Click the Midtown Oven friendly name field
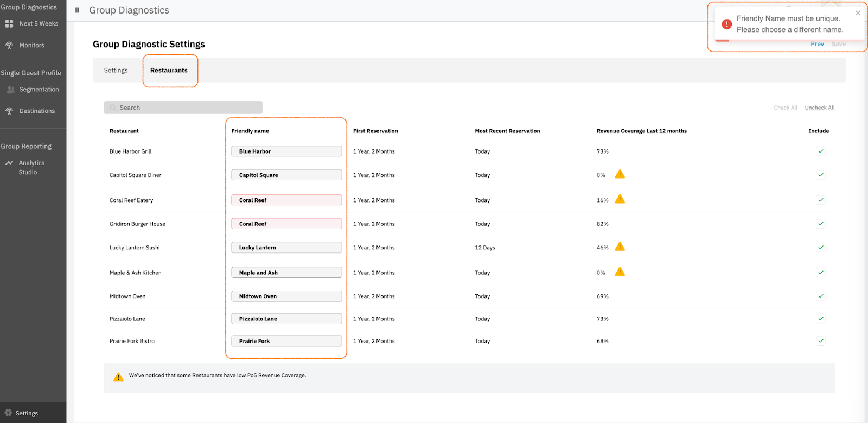This screenshot has width=868, height=423. [286, 296]
